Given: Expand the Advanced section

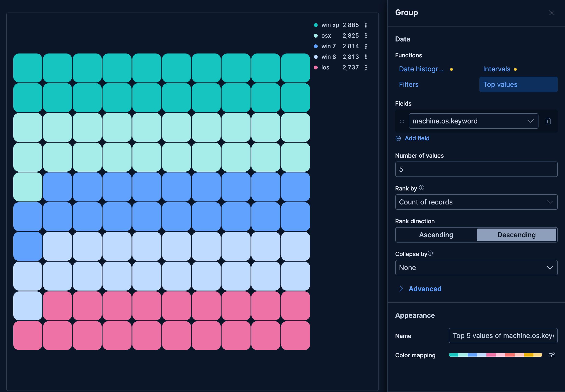Looking at the screenshot, I should coord(425,289).
